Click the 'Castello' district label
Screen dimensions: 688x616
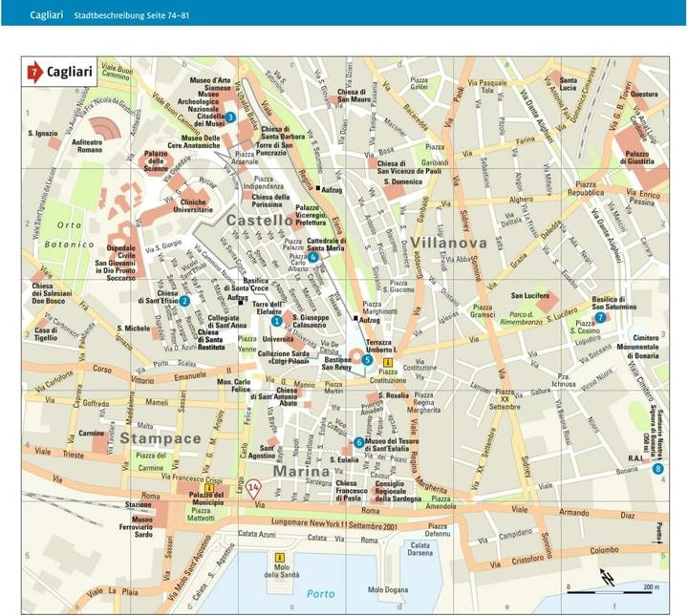pos(260,220)
